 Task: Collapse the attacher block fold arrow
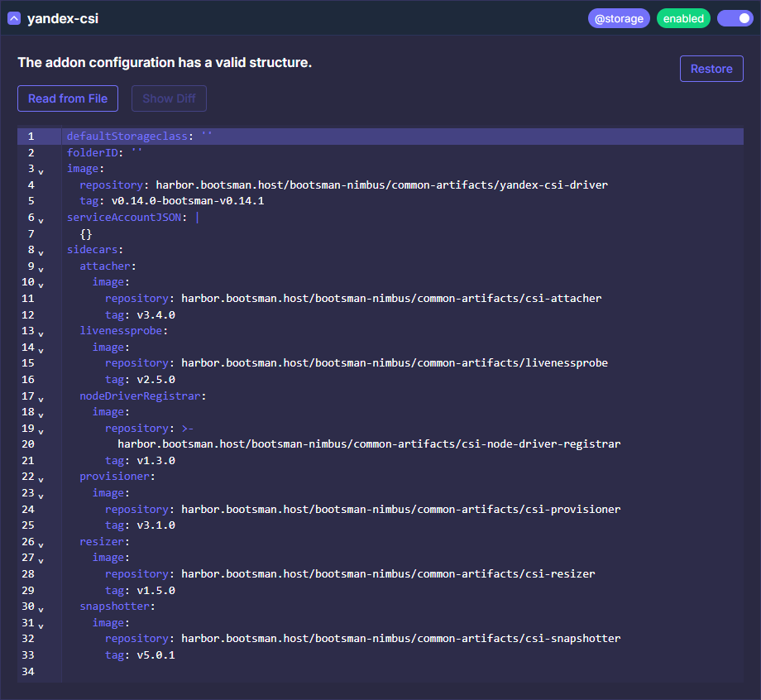[x=41, y=269]
